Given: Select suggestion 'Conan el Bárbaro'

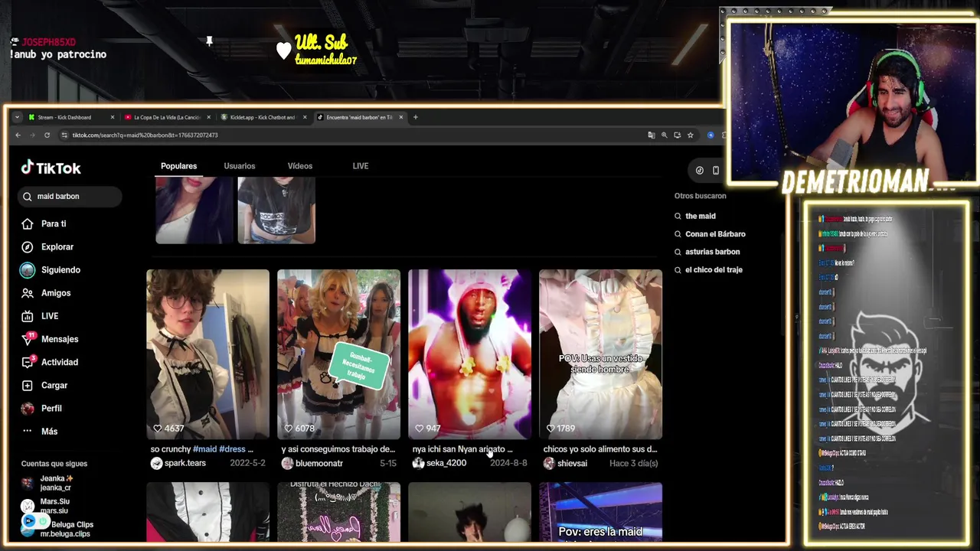Looking at the screenshot, I should 715,233.
